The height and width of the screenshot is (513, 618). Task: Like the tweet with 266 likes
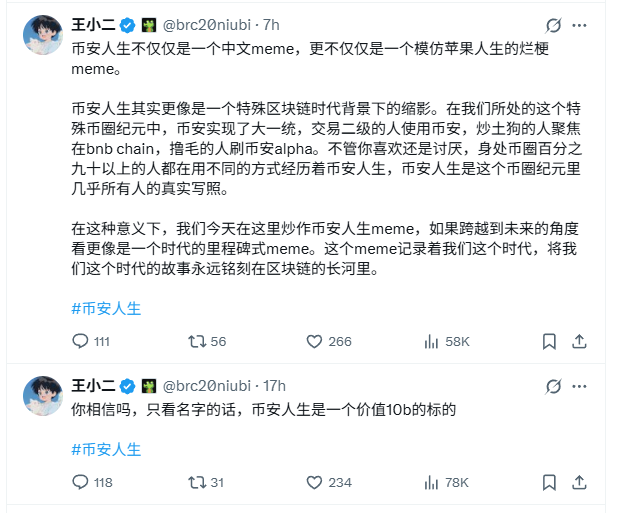(x=314, y=341)
